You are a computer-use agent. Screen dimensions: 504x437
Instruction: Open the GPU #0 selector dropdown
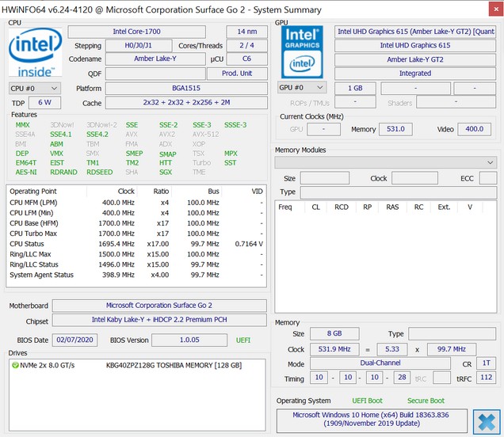[302, 88]
